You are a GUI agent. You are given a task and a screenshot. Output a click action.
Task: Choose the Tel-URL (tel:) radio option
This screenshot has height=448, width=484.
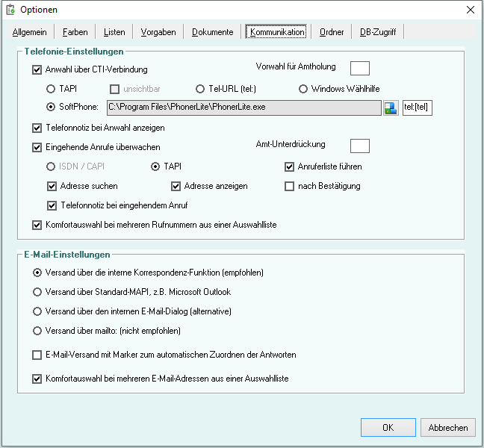[x=200, y=89]
